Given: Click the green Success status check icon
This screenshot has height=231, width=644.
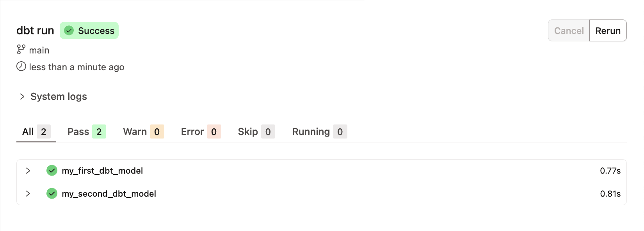Looking at the screenshot, I should (69, 30).
